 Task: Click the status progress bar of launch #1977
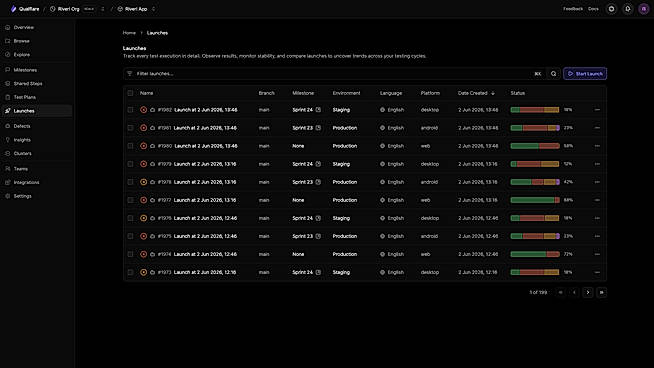coord(535,200)
